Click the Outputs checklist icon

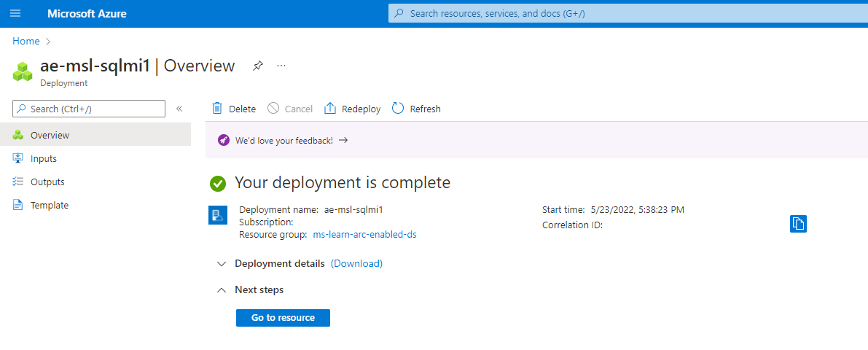[x=17, y=182]
